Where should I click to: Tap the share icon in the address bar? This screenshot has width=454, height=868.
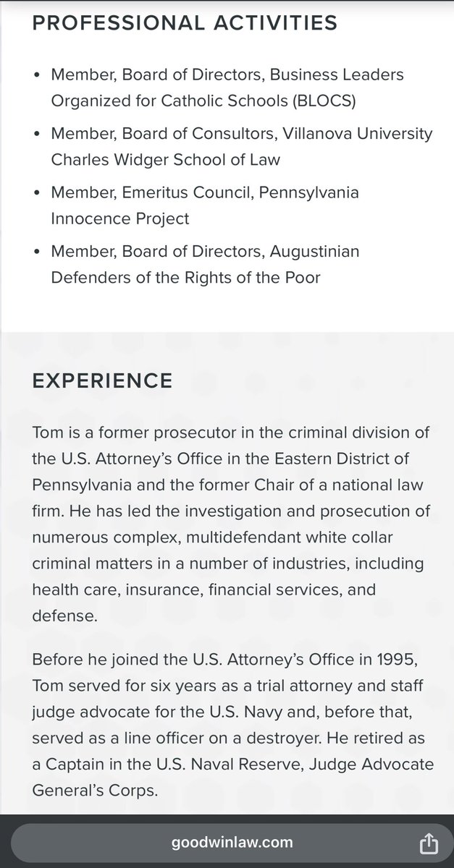tap(427, 843)
